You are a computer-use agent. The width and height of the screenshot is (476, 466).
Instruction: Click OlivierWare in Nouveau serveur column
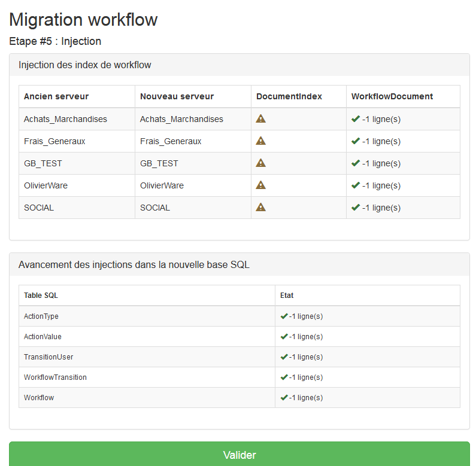pos(162,185)
